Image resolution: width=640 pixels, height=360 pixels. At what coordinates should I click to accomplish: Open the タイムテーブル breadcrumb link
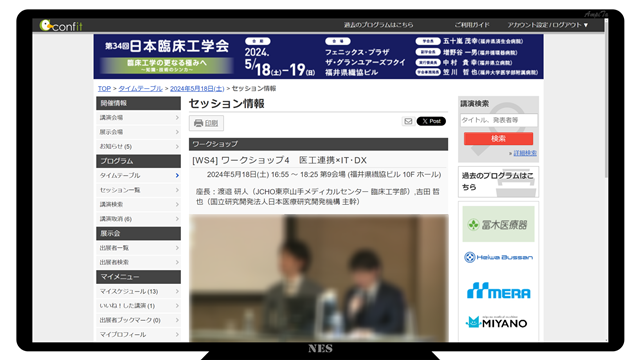point(140,89)
